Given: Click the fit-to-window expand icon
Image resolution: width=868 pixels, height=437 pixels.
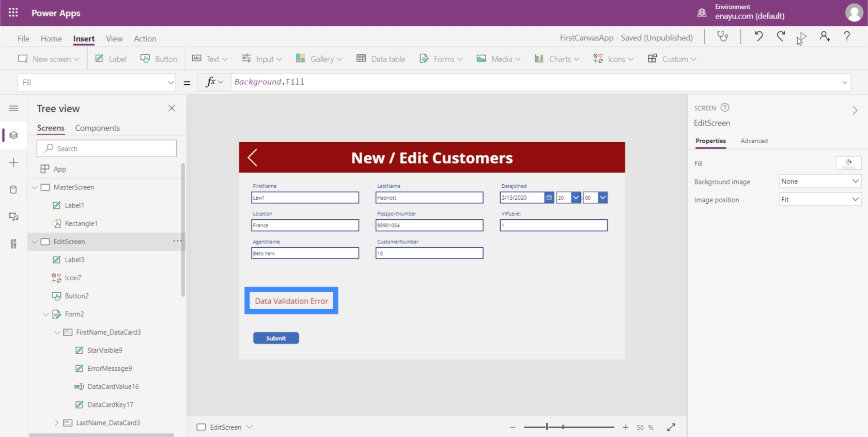Looking at the screenshot, I should tap(671, 427).
